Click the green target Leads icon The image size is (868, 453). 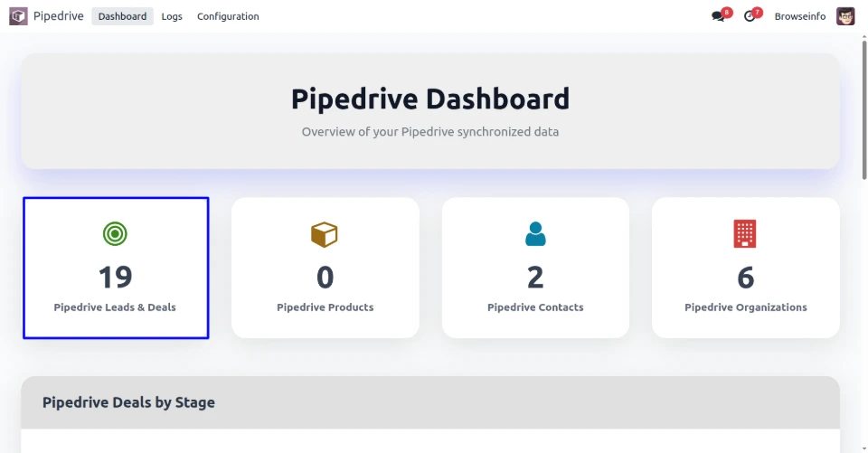(115, 233)
